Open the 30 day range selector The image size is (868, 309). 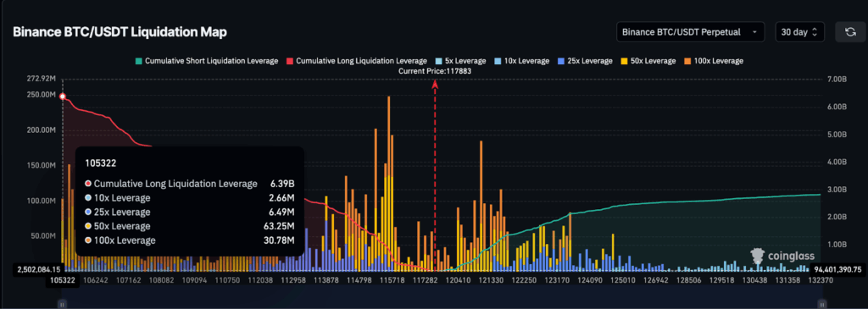(800, 32)
